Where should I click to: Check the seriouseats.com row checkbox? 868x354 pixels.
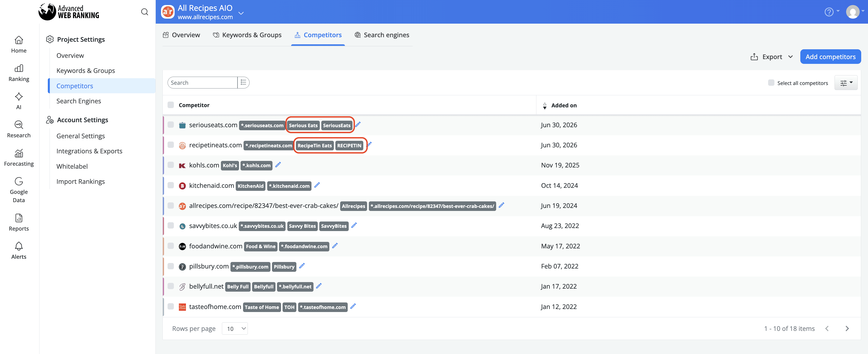tap(171, 125)
